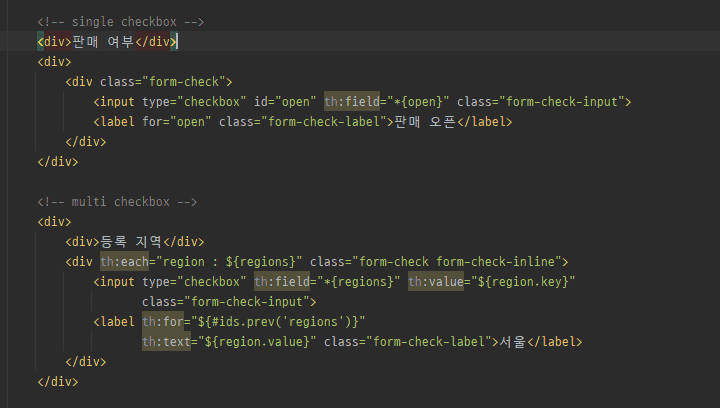Click the "${region.key}" expression
Viewport: 720px width, 408px height.
click(523, 281)
